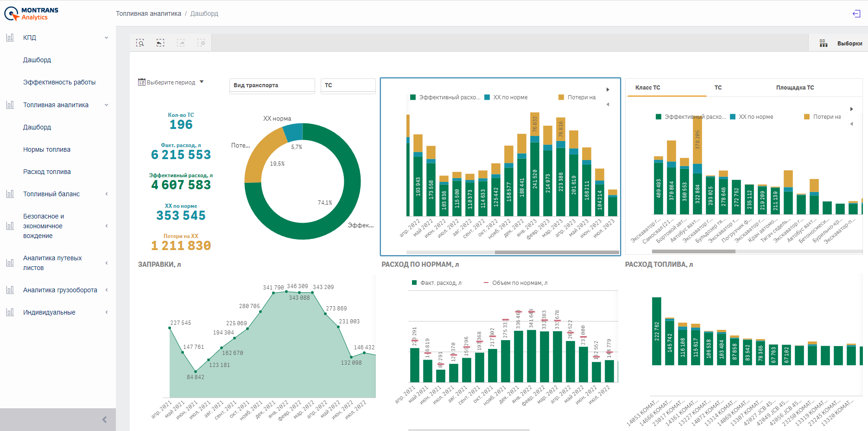Open the smart search toolbar icon
Viewport: 868px width, 431px height.
(140, 43)
